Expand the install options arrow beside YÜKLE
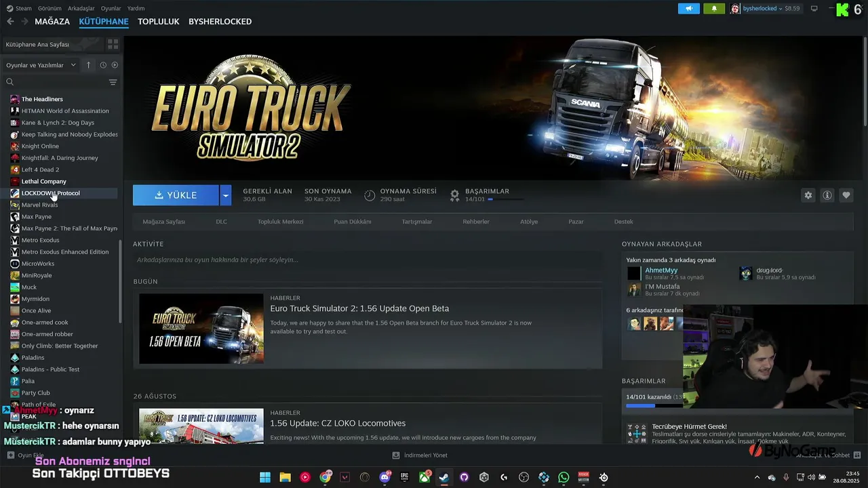Screen dimensions: 868x488 click(x=226, y=195)
